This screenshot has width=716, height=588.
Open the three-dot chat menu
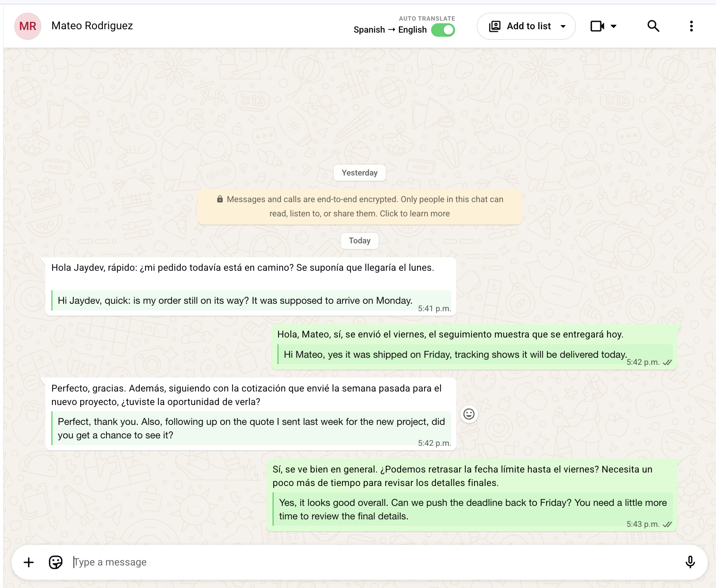[691, 26]
